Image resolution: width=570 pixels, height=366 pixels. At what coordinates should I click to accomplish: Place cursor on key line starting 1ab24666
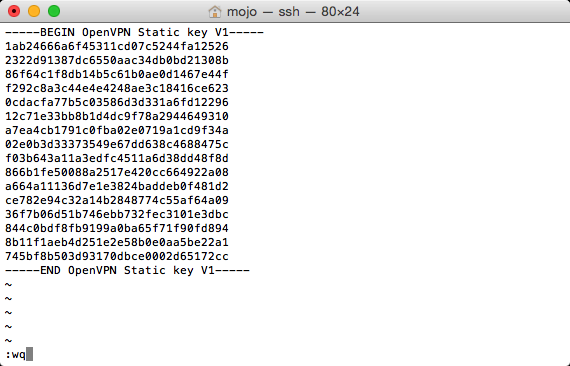117,47
